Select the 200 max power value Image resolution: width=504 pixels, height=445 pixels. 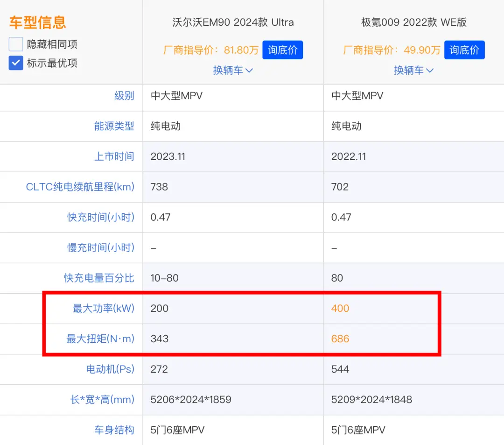160,308
